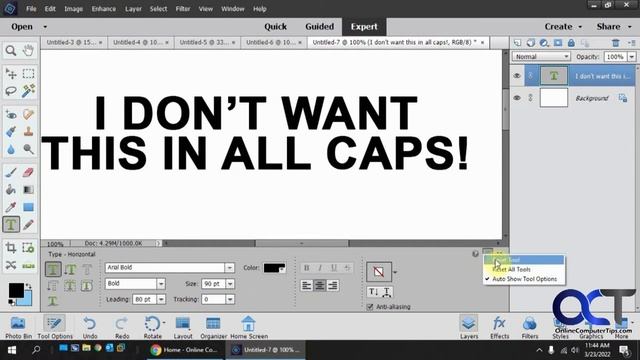The image size is (640, 360).
Task: Select the Quick Selection wand tool
Action: [x=28, y=91]
